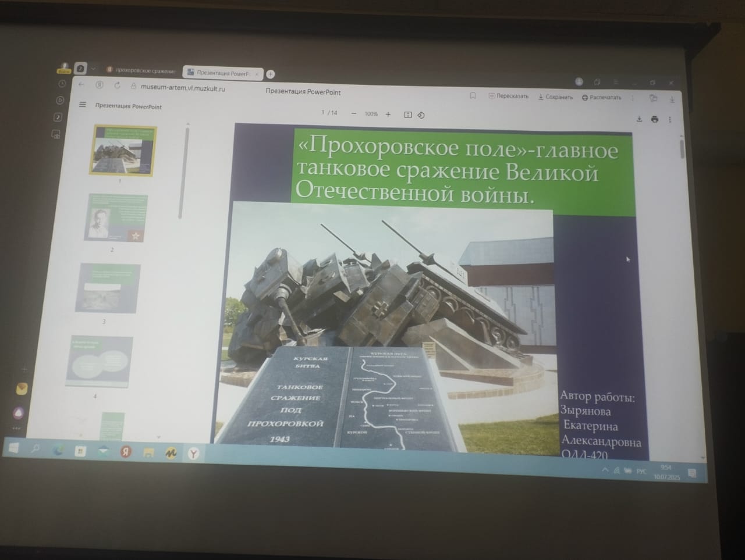This screenshot has width=745, height=560.
Task: Click the lock icon in the address bar
Action: (x=133, y=86)
